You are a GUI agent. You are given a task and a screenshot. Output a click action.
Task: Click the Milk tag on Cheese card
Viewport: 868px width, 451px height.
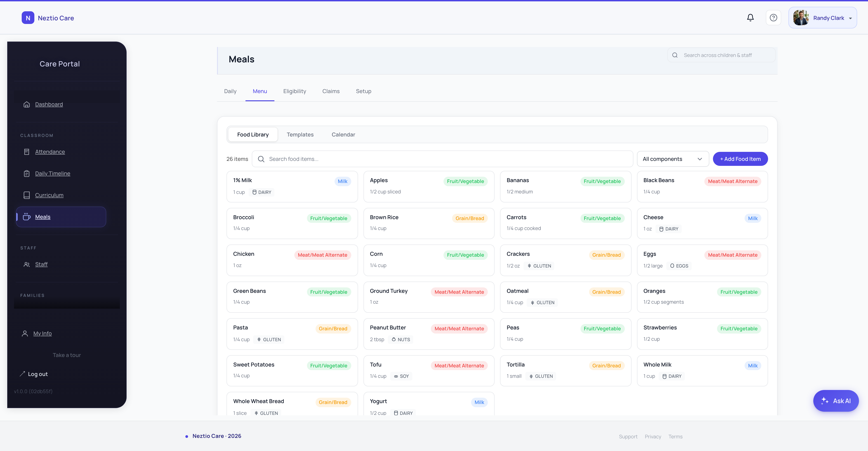coord(752,218)
